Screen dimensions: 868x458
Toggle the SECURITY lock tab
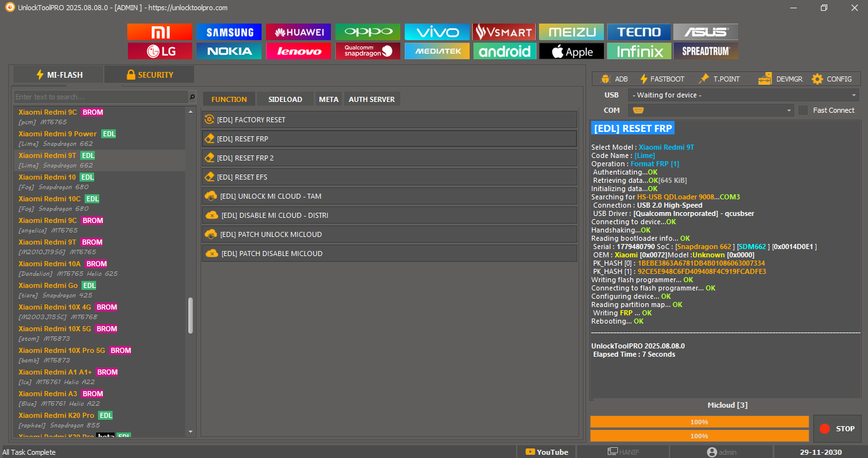(149, 74)
